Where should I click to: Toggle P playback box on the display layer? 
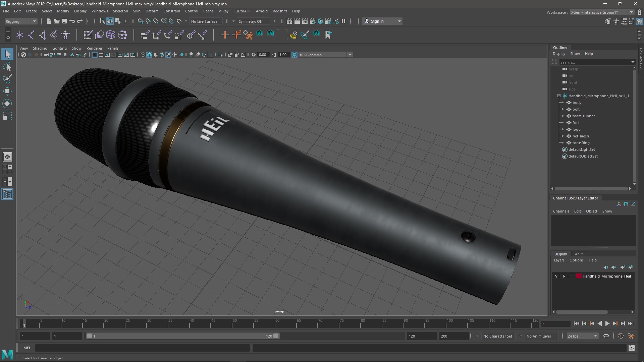(564, 276)
